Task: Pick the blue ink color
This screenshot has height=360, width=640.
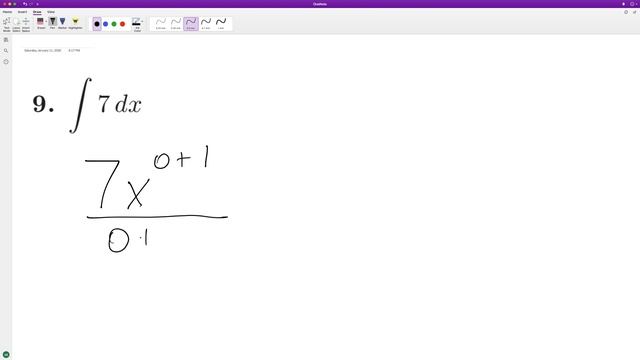Action: [x=105, y=24]
